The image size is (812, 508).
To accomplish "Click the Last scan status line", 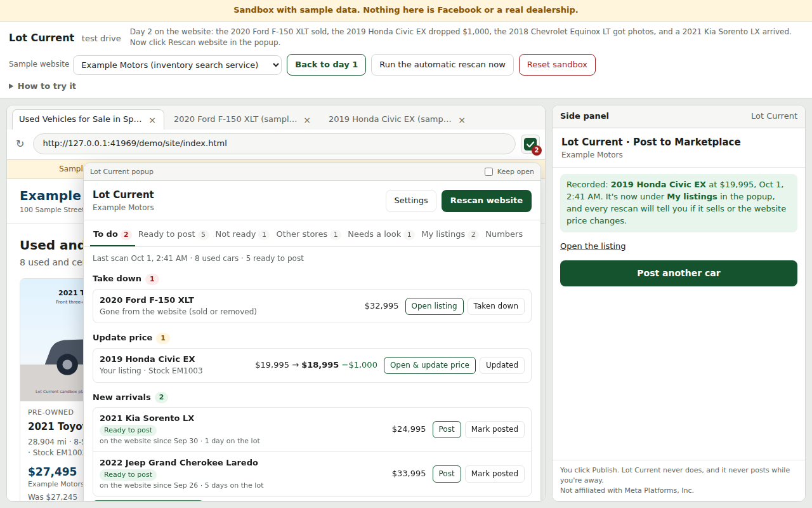I will tap(199, 258).
